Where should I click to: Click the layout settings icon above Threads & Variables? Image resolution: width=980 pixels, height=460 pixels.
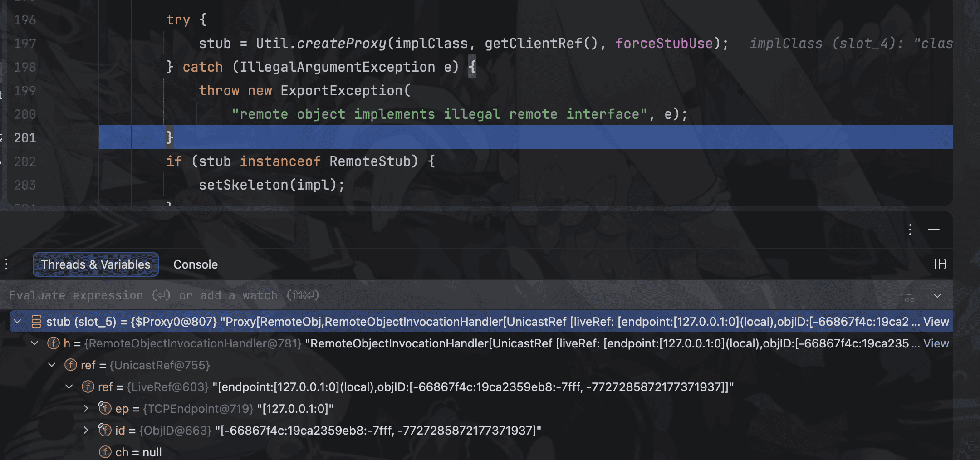click(x=941, y=264)
